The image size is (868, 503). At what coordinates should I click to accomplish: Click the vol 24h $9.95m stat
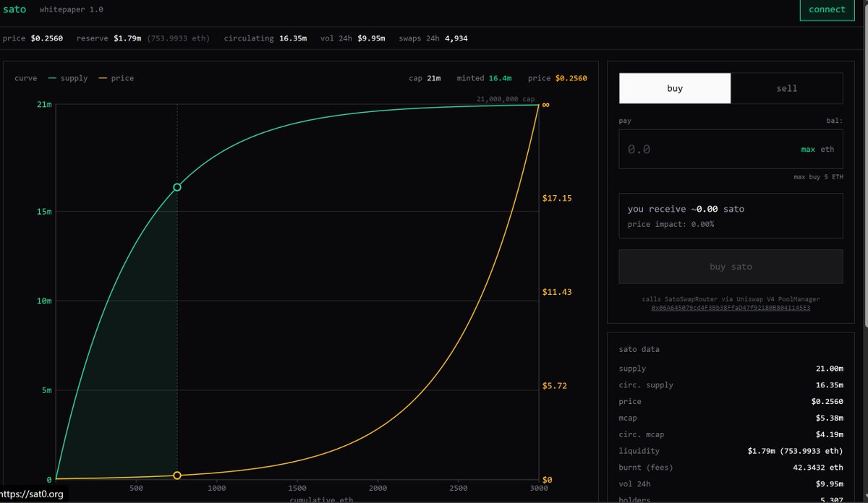[x=353, y=38]
